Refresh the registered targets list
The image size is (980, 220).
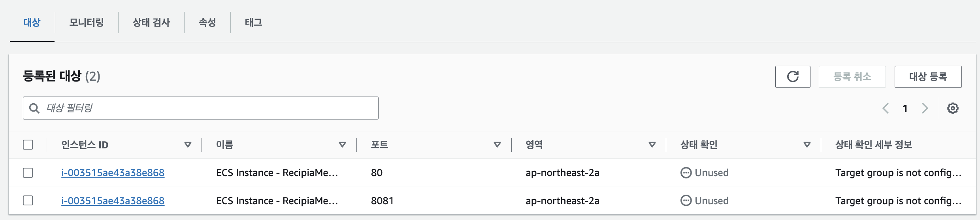pos(793,77)
